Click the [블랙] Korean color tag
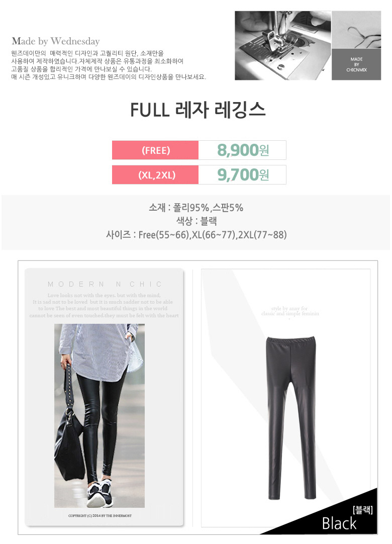This screenshot has width=392, height=544. click(362, 510)
